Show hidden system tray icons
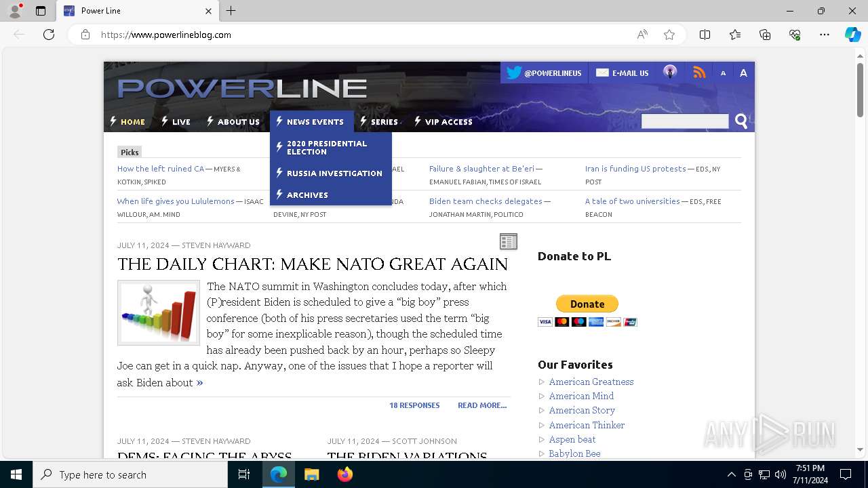The image size is (868, 488). point(731,474)
